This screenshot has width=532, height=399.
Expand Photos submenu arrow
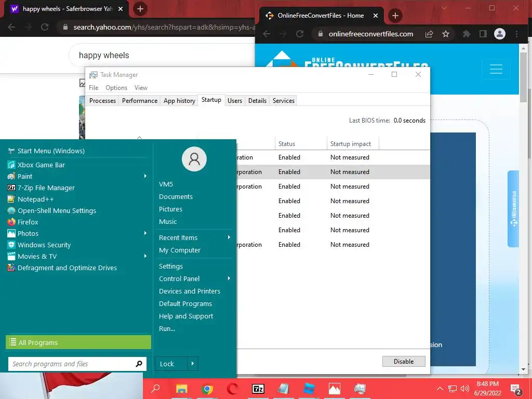point(145,233)
